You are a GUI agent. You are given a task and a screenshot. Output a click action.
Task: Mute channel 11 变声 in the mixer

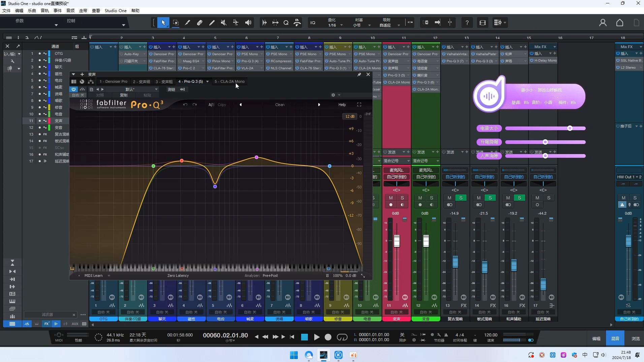[x=391, y=198]
